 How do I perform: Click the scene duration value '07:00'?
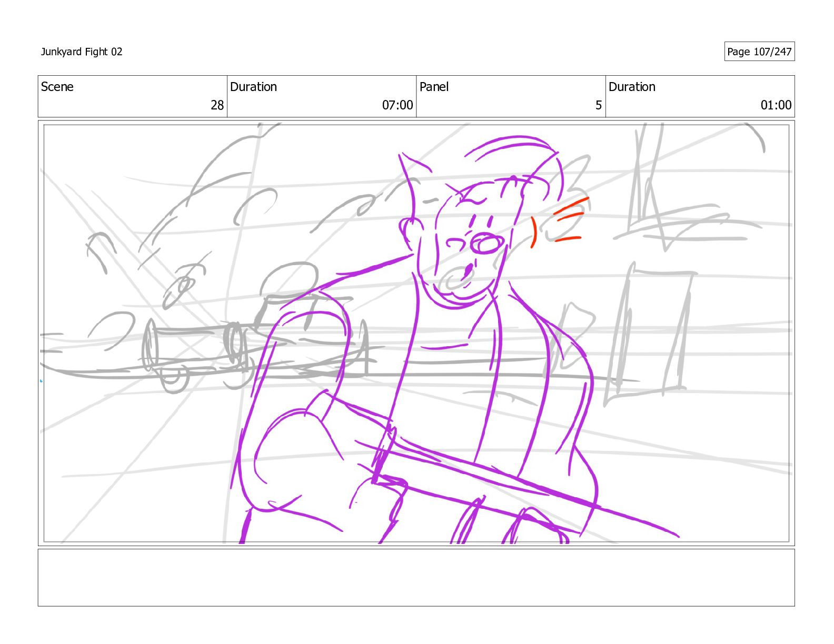pyautogui.click(x=398, y=105)
